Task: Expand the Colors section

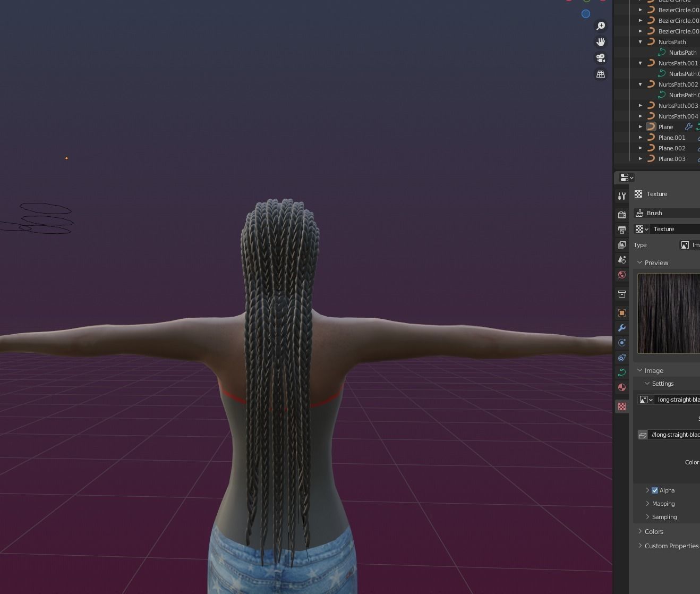Action: pyautogui.click(x=653, y=531)
